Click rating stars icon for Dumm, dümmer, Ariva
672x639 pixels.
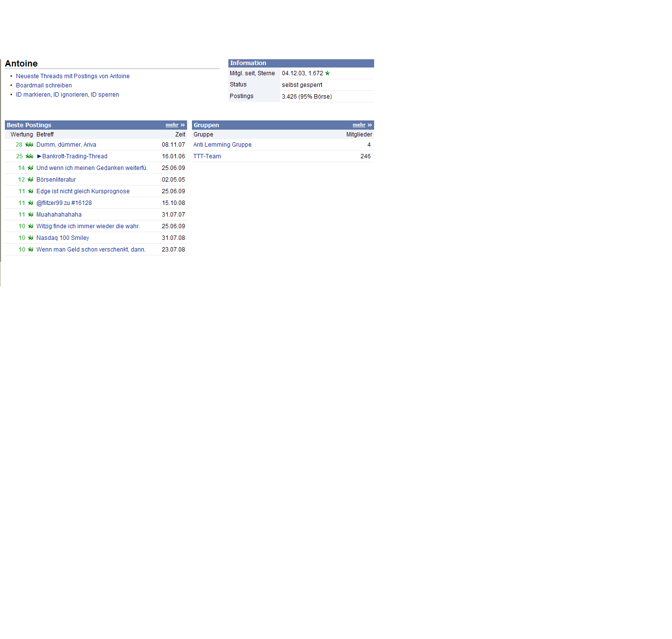29,145
